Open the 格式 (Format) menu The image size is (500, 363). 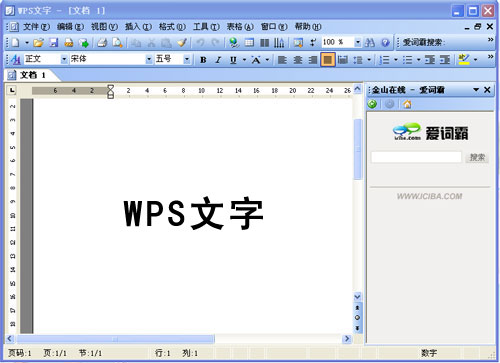(172, 26)
